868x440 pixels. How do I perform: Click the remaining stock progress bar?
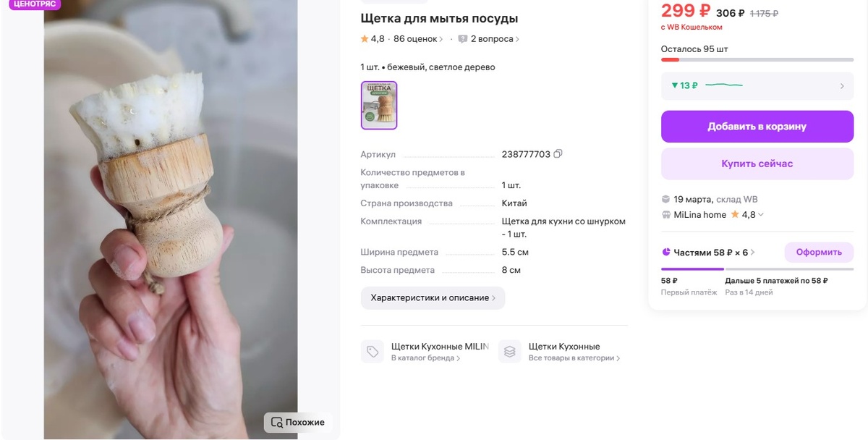click(x=757, y=60)
